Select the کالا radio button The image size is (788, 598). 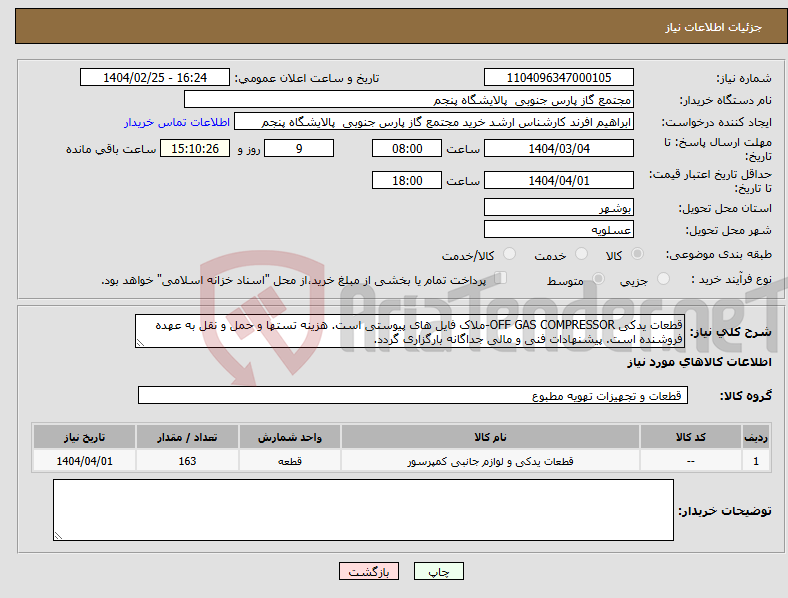point(637,254)
